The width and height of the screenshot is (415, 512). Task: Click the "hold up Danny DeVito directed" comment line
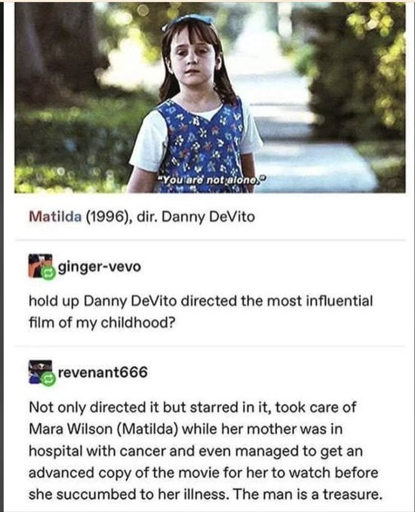pyautogui.click(x=200, y=301)
